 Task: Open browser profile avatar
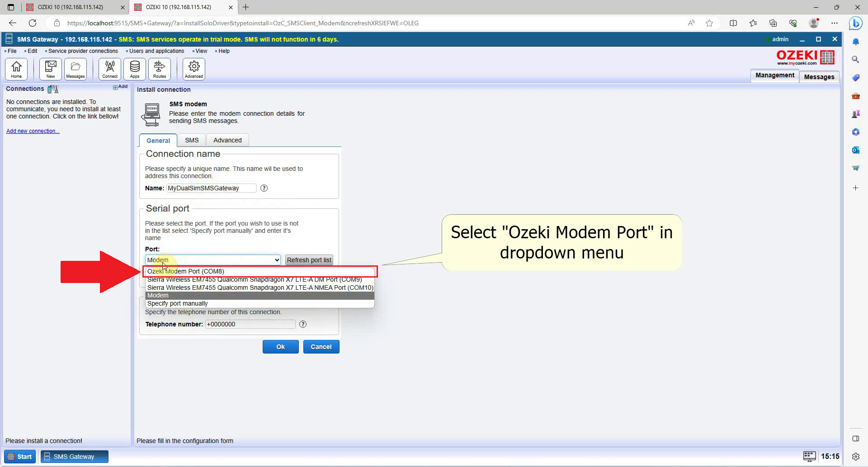point(814,23)
